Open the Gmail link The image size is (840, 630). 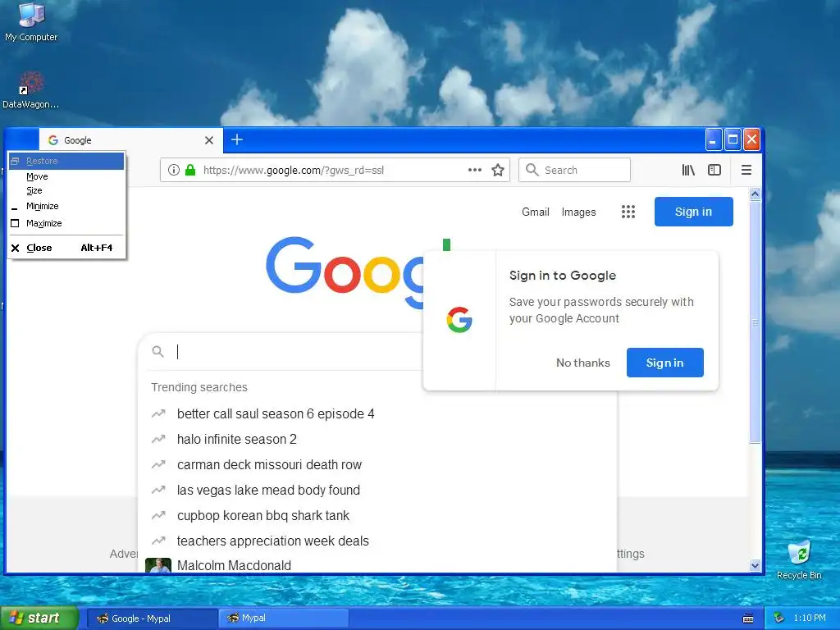(x=536, y=212)
